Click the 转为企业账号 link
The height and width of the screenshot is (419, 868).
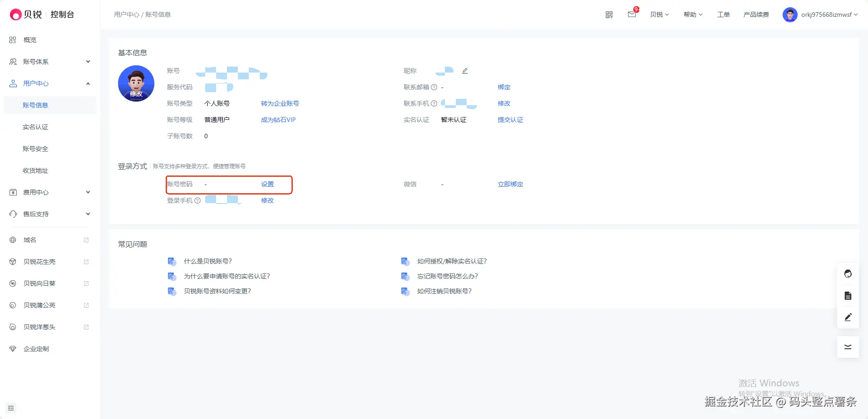[x=280, y=103]
